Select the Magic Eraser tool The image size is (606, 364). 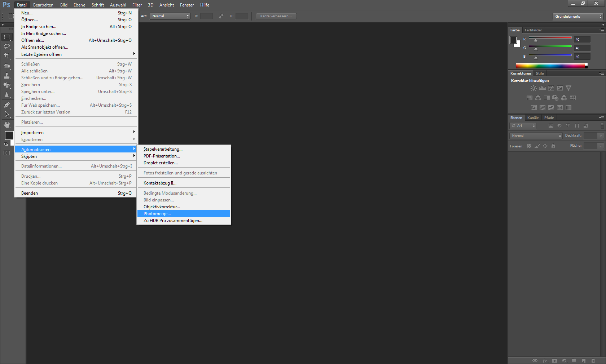(7, 85)
